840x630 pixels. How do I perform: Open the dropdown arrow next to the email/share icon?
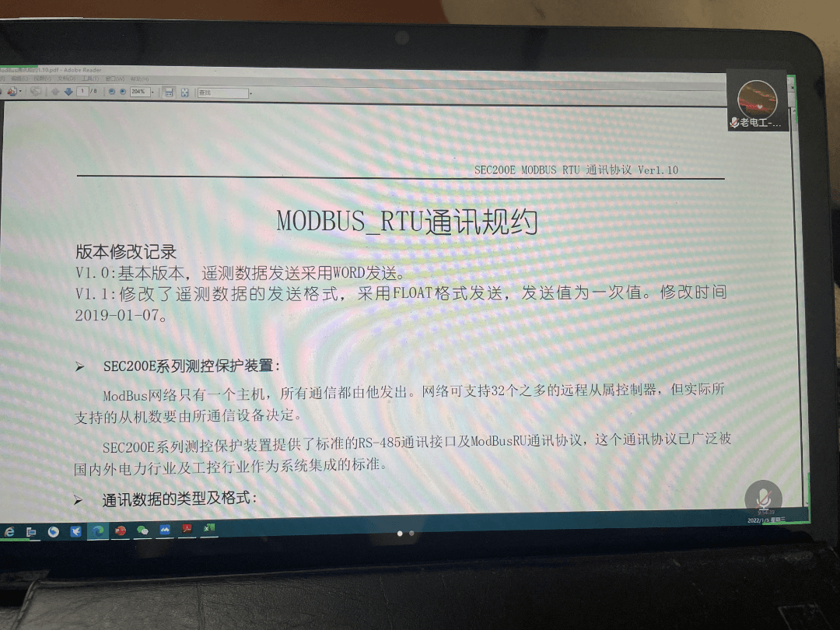point(20,91)
